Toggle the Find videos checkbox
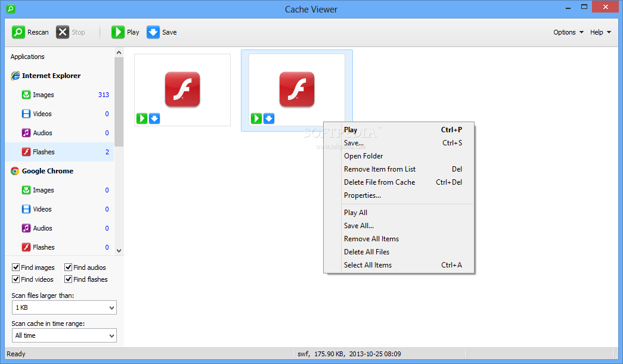Screen dimensions: 623x364 16,279
